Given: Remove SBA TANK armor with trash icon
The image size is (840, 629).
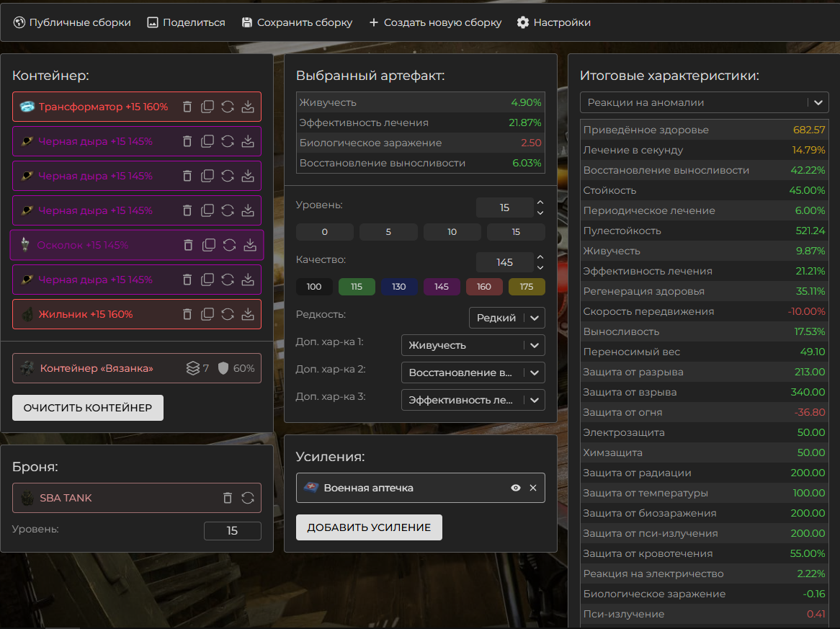Looking at the screenshot, I should pyautogui.click(x=228, y=498).
